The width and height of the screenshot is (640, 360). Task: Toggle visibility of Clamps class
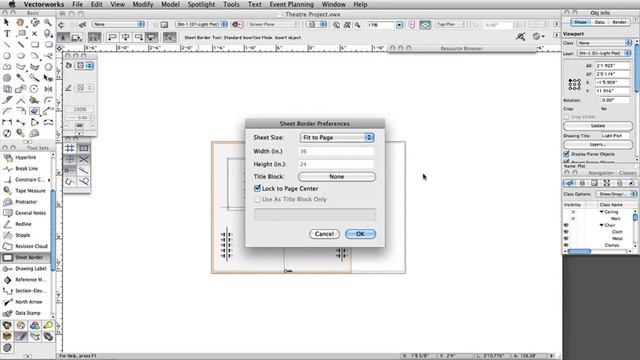pos(566,245)
